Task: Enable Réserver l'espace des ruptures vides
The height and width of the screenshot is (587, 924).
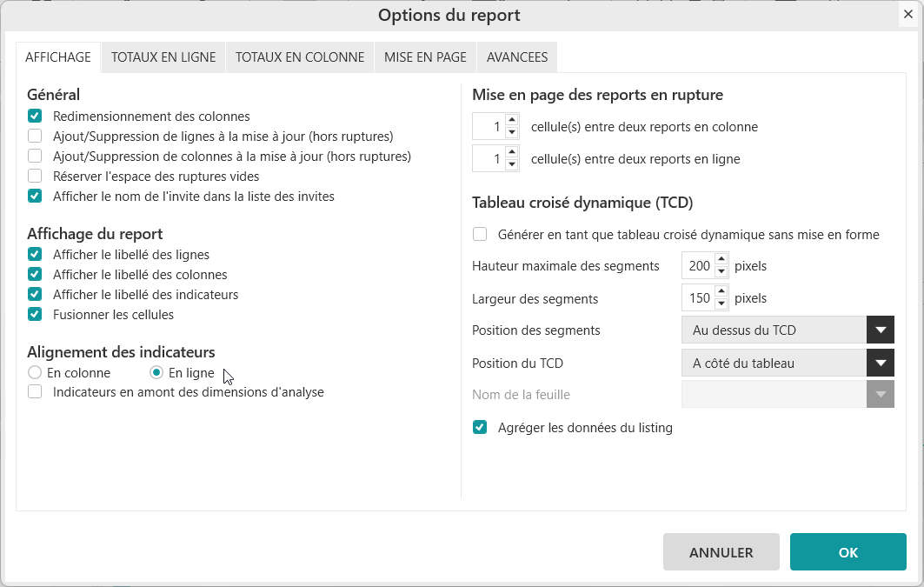Action: [x=35, y=177]
